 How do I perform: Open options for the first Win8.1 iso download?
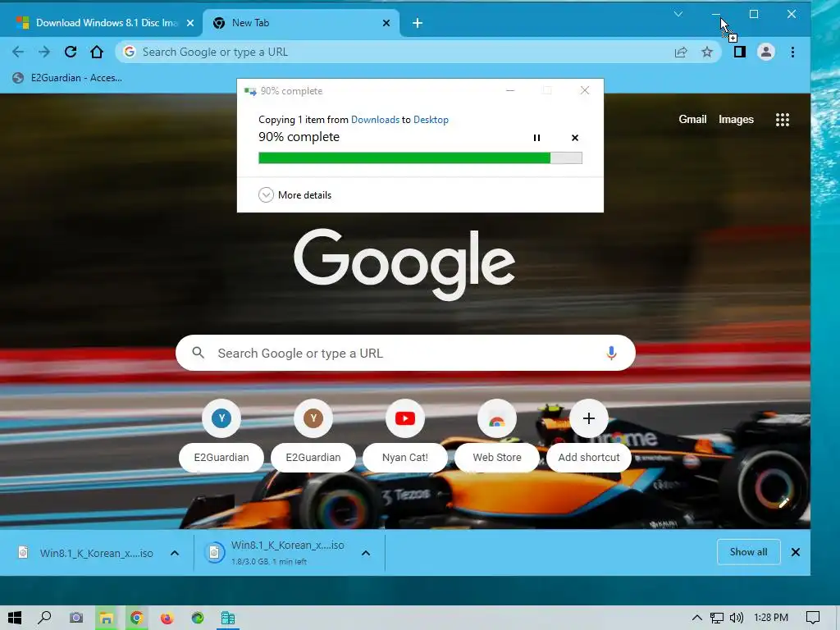[x=175, y=553]
